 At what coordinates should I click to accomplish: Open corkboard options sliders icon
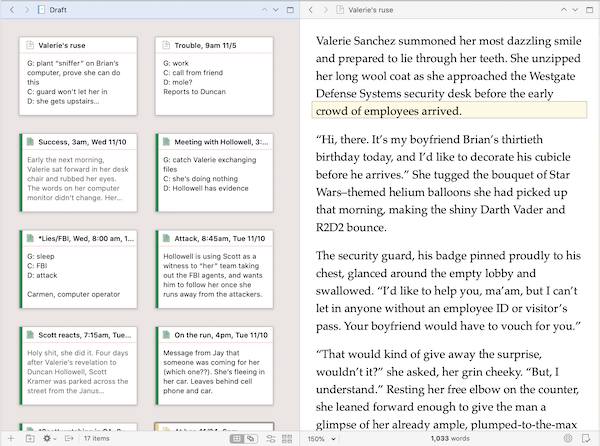pos(271,439)
